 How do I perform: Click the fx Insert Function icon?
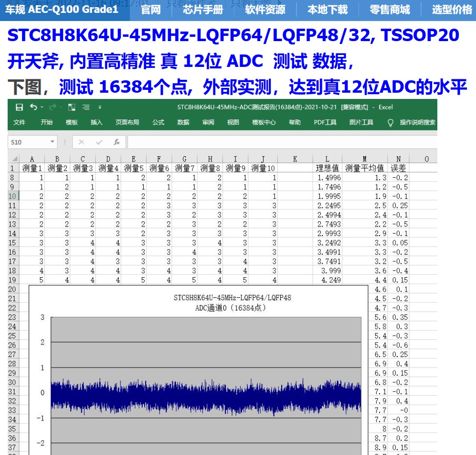click(116, 142)
